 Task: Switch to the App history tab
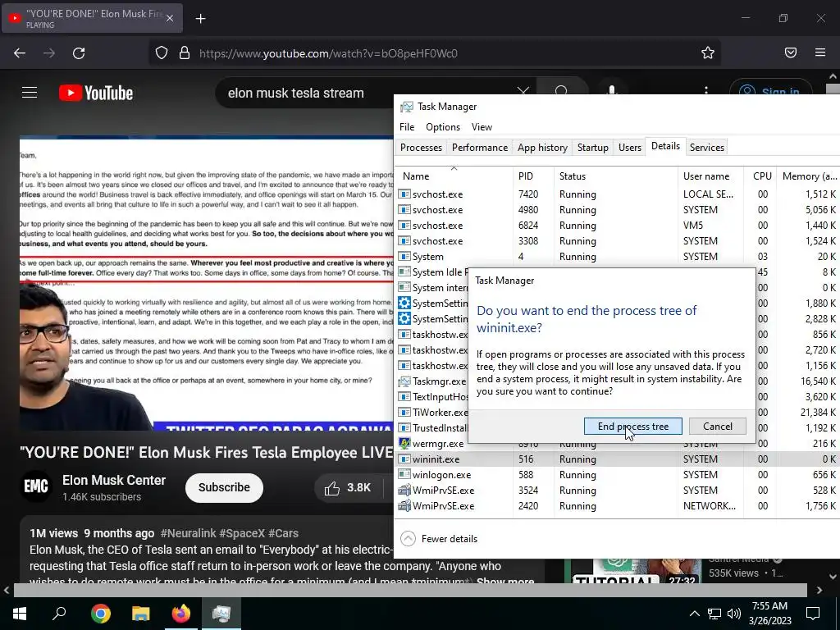[x=542, y=148]
